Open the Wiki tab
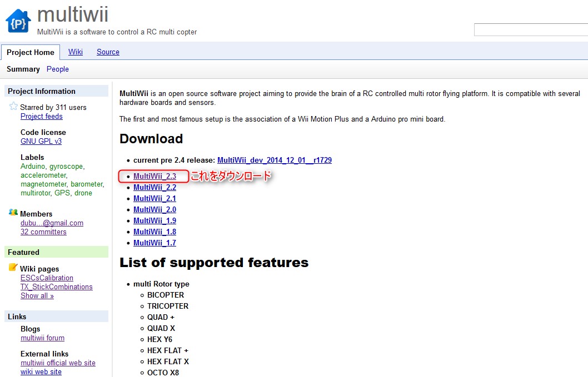 76,52
